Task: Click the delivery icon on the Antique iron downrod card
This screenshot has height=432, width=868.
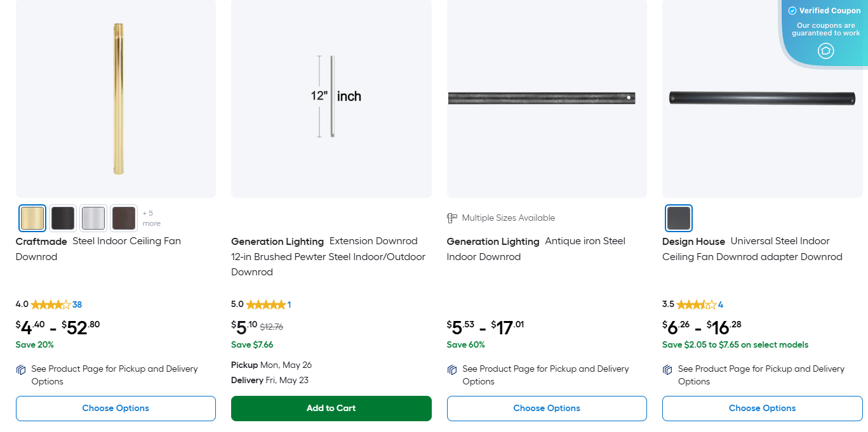Action: [451, 369]
